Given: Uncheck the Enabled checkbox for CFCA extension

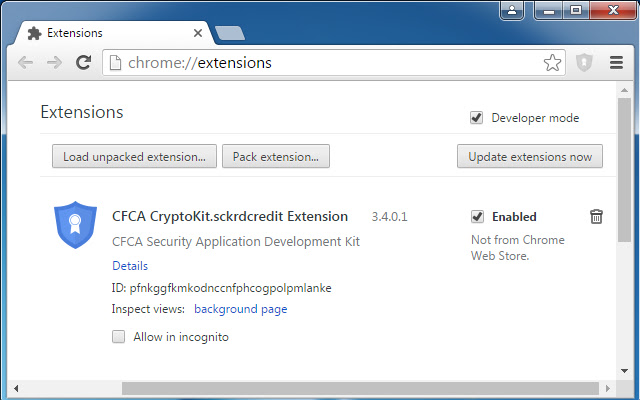Looking at the screenshot, I should (x=477, y=216).
